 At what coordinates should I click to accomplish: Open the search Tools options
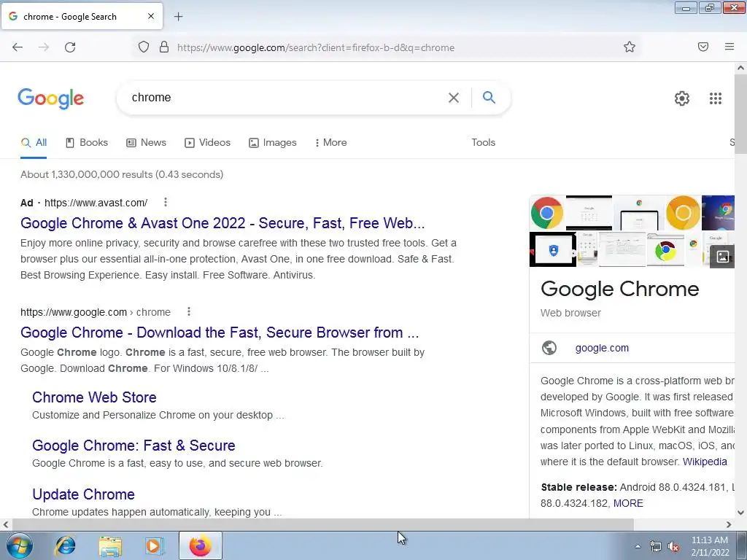pos(483,142)
